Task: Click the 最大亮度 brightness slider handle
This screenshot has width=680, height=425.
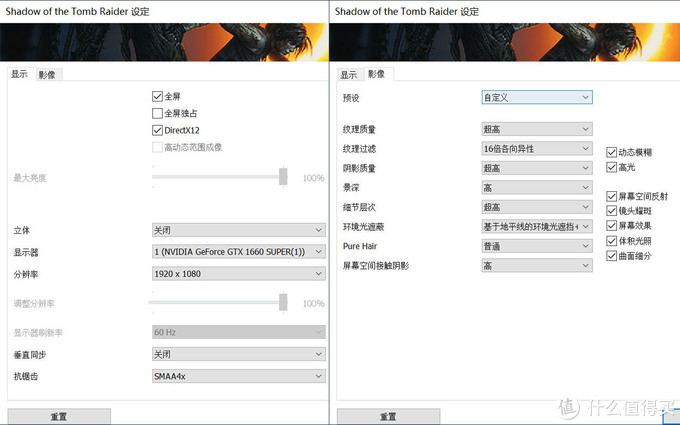Action: [x=283, y=177]
